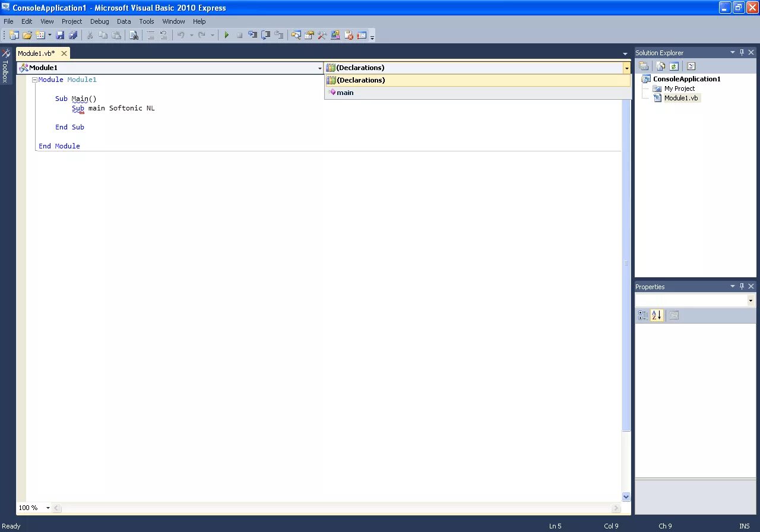The width and height of the screenshot is (760, 532).
Task: Pin the Solution Explorer panel with auto-hide
Action: click(x=742, y=52)
